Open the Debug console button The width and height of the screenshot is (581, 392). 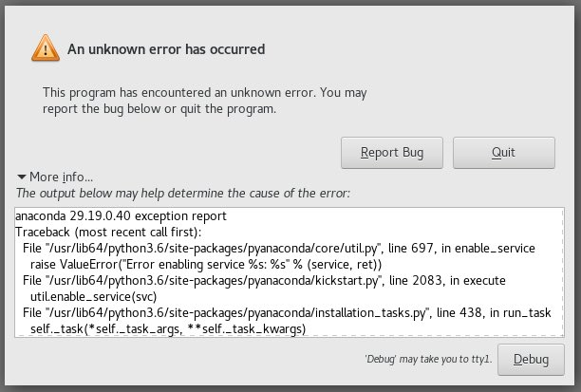point(531,360)
